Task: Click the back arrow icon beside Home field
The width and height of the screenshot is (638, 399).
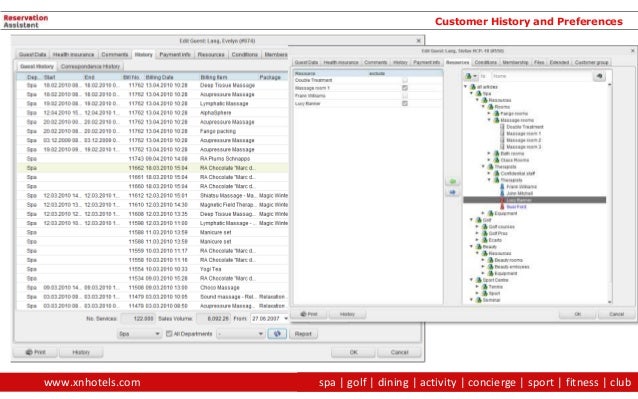Action: (599, 76)
